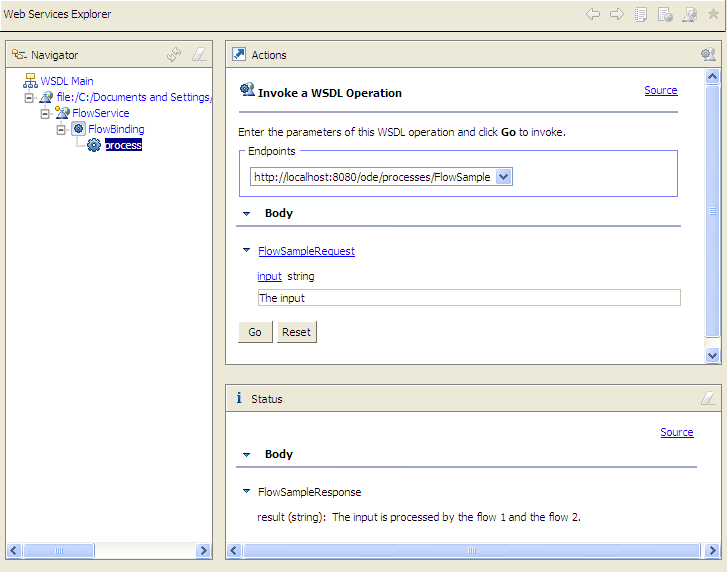Open the Endpoints dropdown list

504,177
